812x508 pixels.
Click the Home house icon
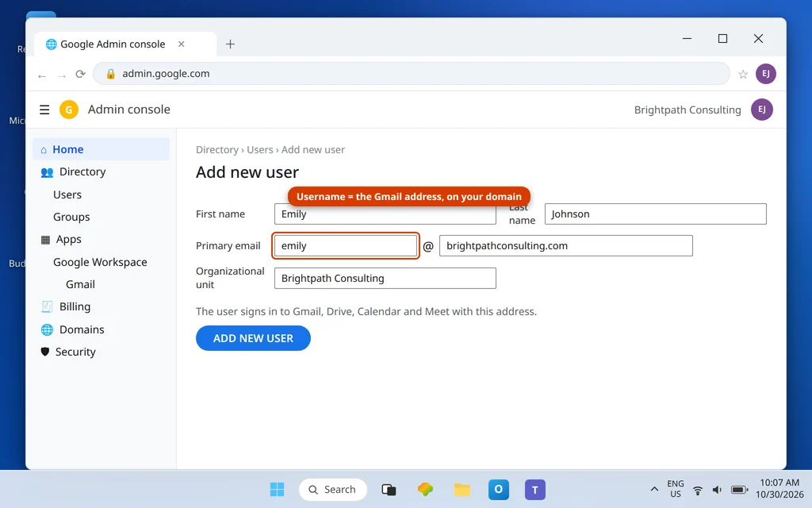44,150
